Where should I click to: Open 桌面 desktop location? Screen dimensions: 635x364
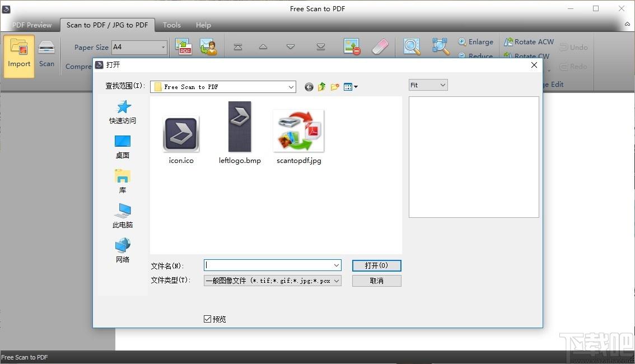(x=123, y=147)
